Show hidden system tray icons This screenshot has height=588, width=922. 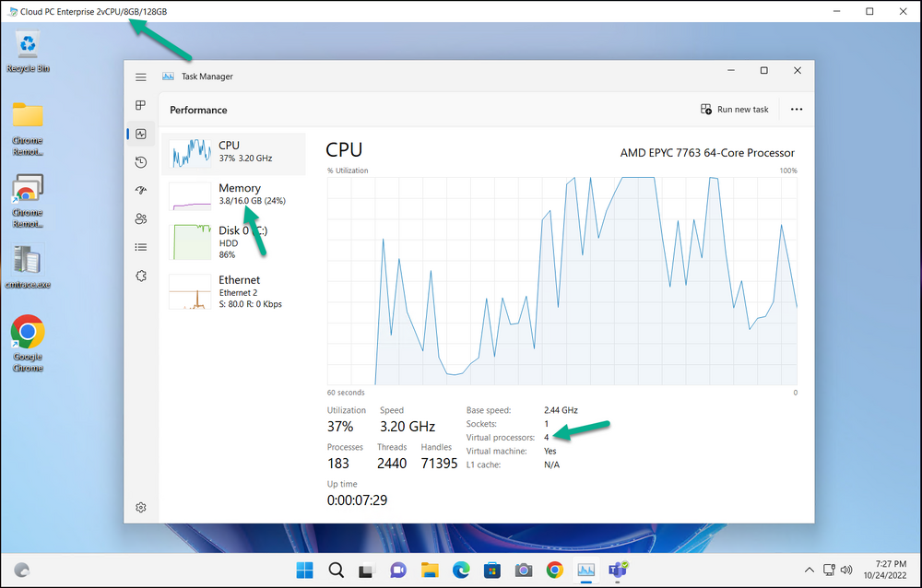810,570
